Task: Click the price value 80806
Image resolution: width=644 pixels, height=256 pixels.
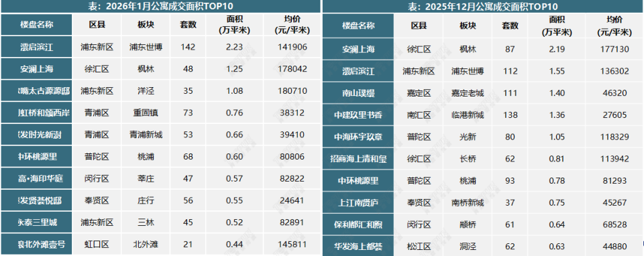Action: pos(292,157)
